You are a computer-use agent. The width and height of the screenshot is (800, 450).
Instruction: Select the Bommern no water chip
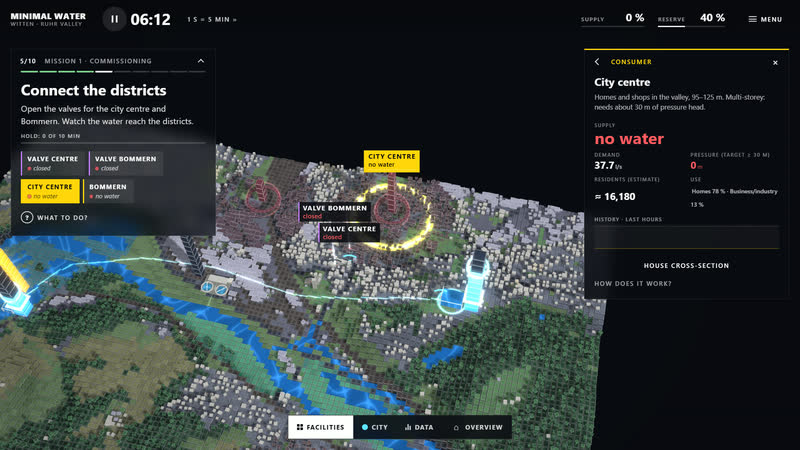pyautogui.click(x=108, y=191)
